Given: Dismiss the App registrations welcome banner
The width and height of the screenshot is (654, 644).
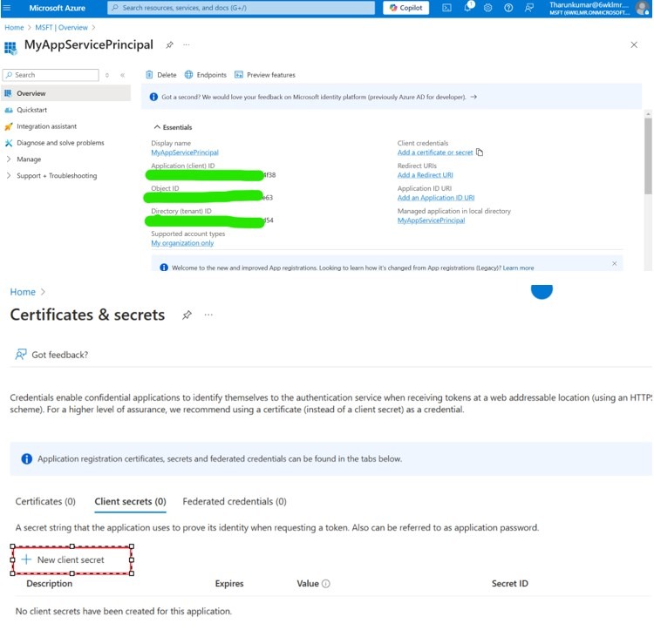Looking at the screenshot, I should click(x=614, y=263).
